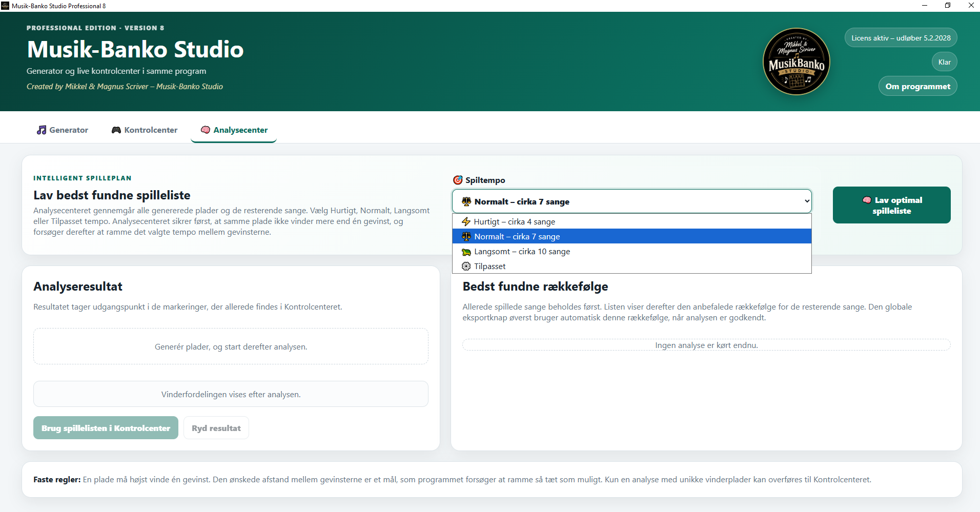Minimize the Musik-Banko Studio window
Viewport: 980px width, 512px height.
coord(925,6)
